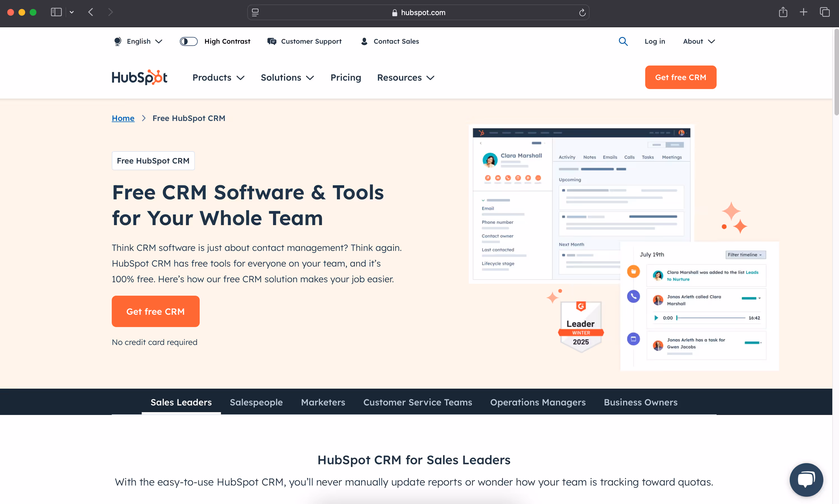Expand the Solutions menu
Screen dimensions: 839x504
pos(287,78)
